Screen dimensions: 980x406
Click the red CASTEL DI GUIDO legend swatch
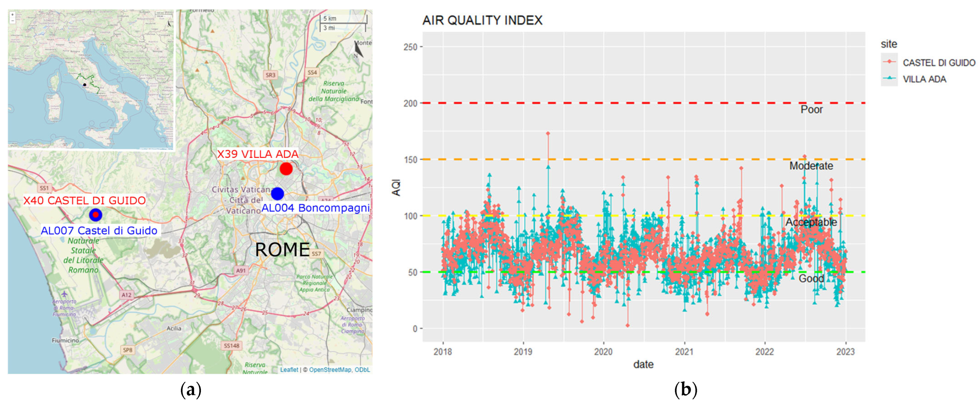(x=889, y=62)
